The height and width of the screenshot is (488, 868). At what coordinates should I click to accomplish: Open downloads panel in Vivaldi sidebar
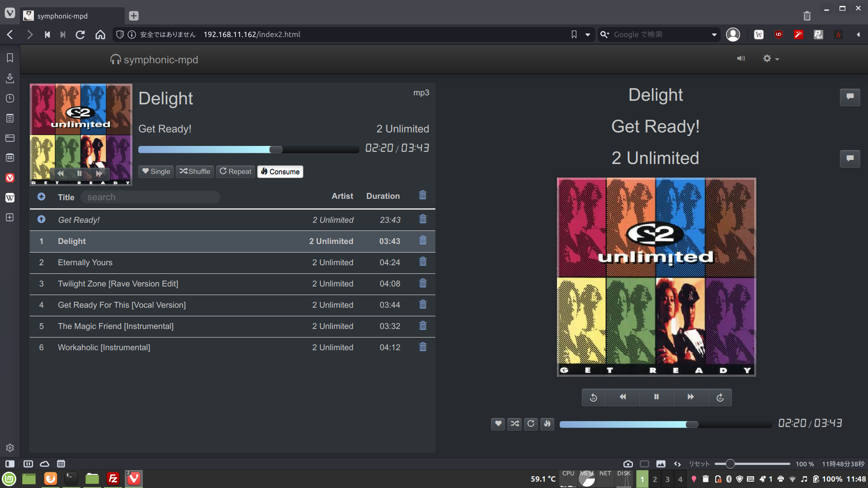(10, 78)
